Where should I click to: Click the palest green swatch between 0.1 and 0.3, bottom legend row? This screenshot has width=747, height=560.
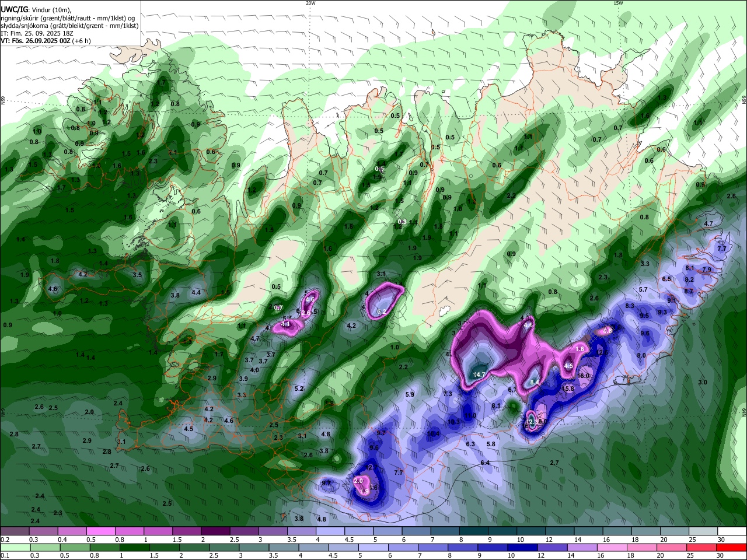(15, 547)
